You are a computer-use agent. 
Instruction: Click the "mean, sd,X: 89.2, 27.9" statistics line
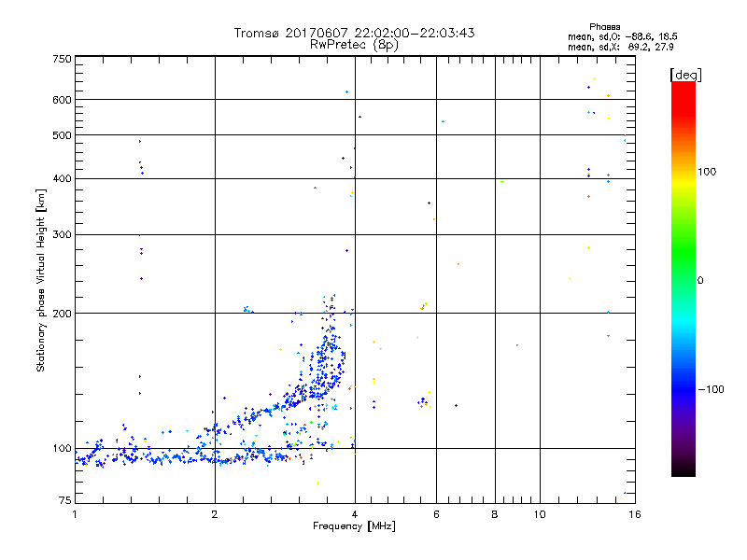point(620,47)
